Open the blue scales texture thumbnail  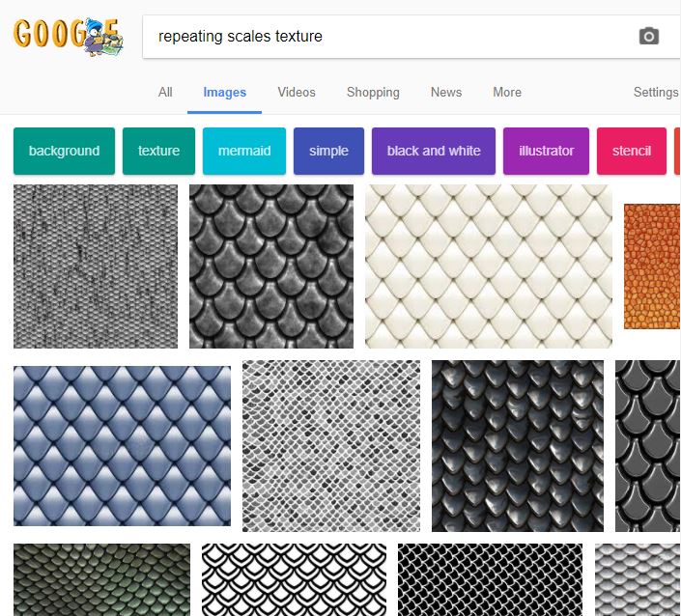pyautogui.click(x=122, y=445)
